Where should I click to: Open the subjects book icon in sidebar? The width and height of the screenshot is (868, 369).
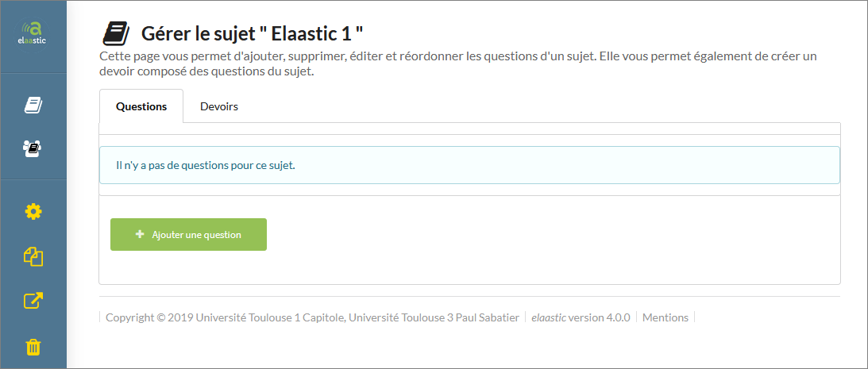[x=33, y=105]
